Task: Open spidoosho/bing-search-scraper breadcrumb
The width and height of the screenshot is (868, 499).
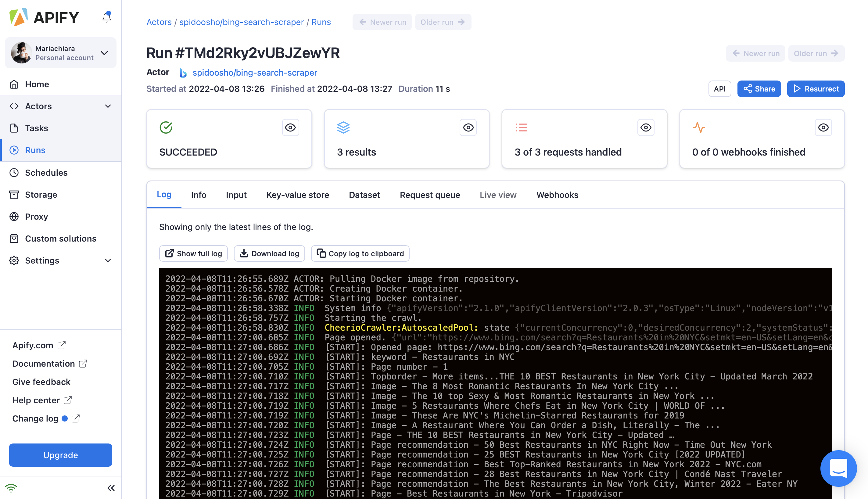Action: [x=242, y=22]
